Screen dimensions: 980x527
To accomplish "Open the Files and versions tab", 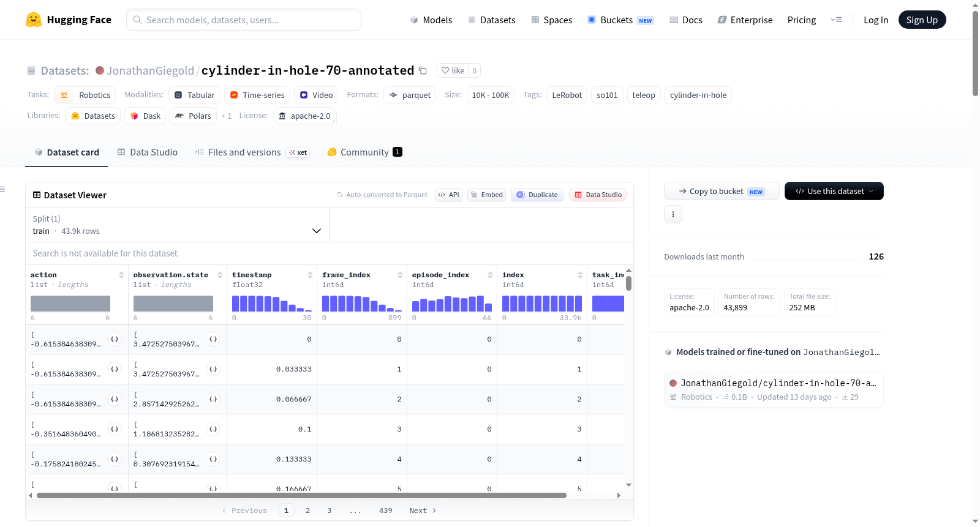I will tap(252, 152).
